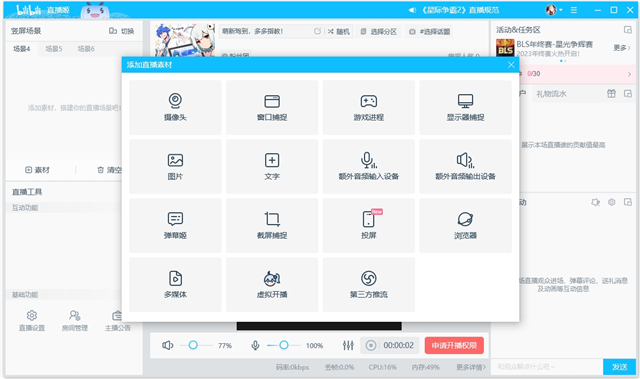Edit the stream title input field
This screenshot has height=379, width=640.
click(267, 31)
